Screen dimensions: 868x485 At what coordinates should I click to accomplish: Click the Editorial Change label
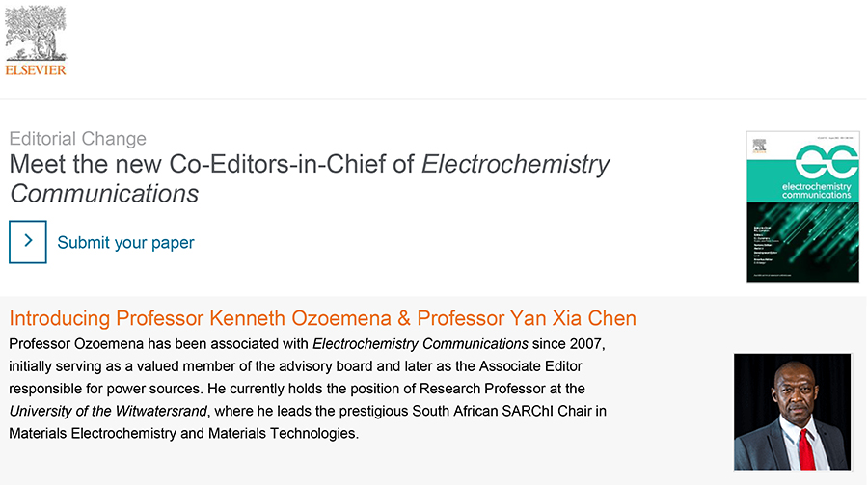click(x=77, y=139)
